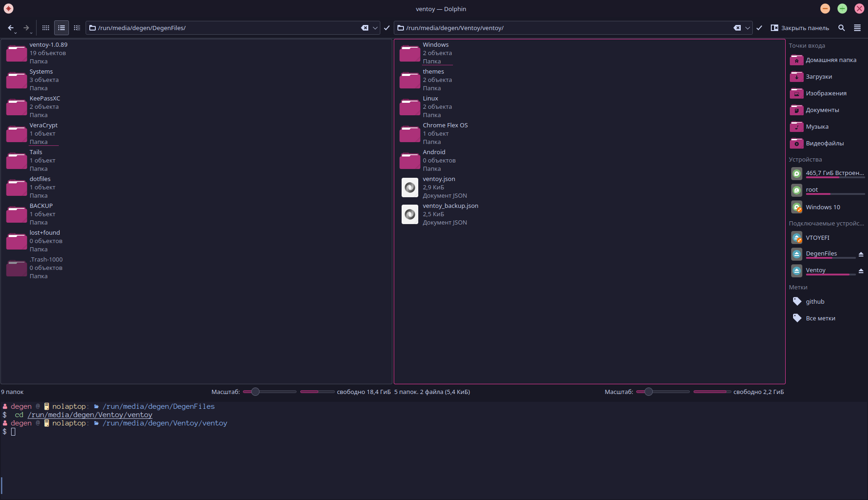868x500 pixels.
Task: Click the free space bar showing 18,4 ГиБ
Action: pyautogui.click(x=317, y=392)
